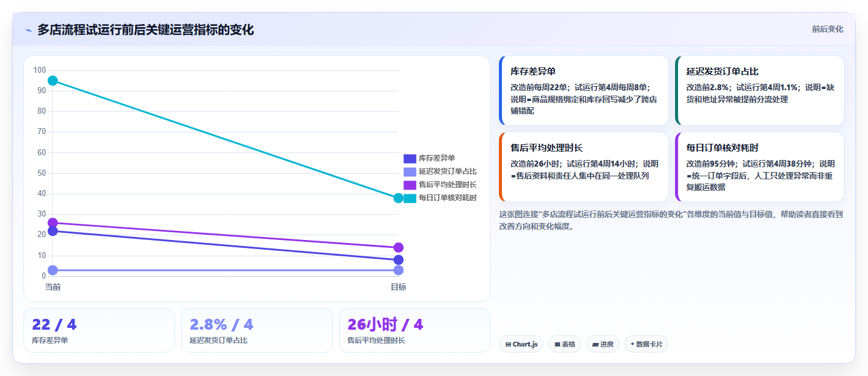Click the light-blue 延迟发货订单占比 point at 当前
This screenshot has height=376, width=868.
coord(53,270)
